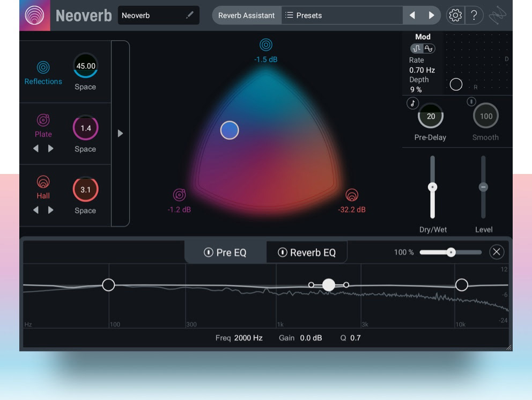Select square-wave modulation shape
The image size is (532, 400).
(x=417, y=48)
